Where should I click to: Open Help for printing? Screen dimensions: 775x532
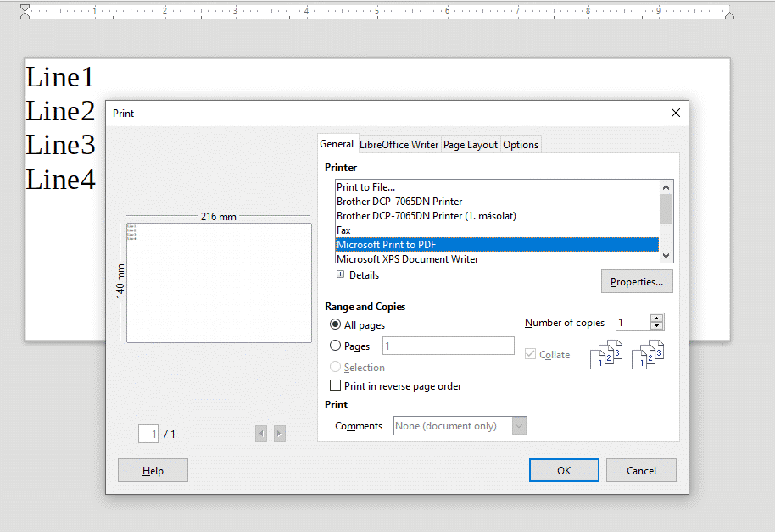click(153, 470)
